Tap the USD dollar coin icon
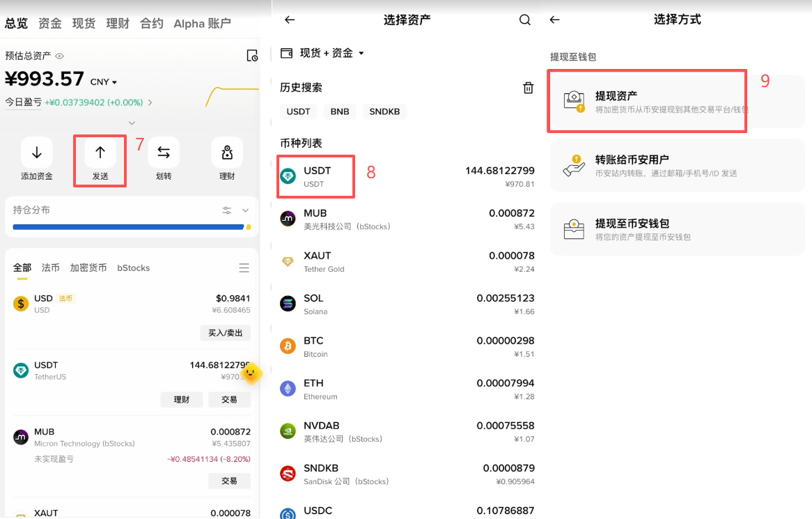 coord(21,304)
